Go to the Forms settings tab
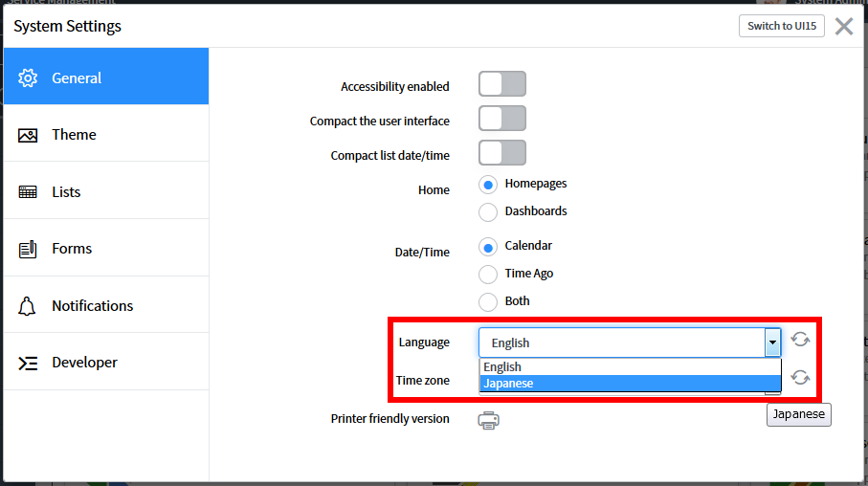 [106, 248]
